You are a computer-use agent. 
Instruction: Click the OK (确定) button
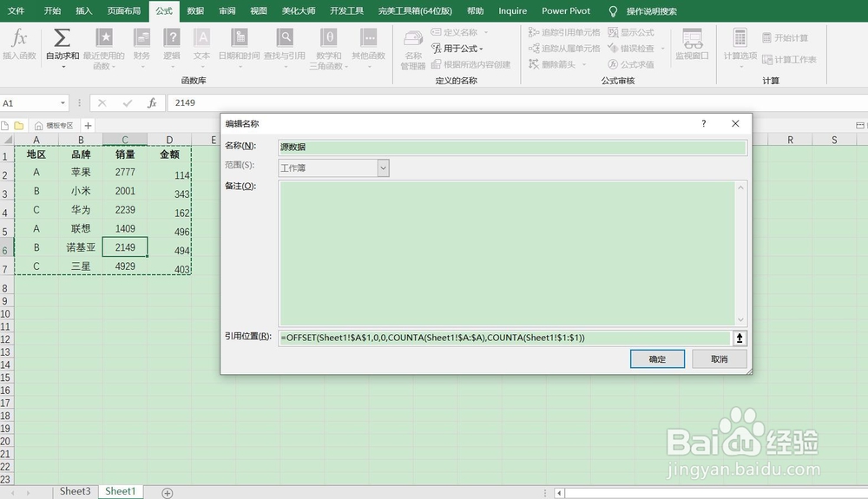coord(657,359)
